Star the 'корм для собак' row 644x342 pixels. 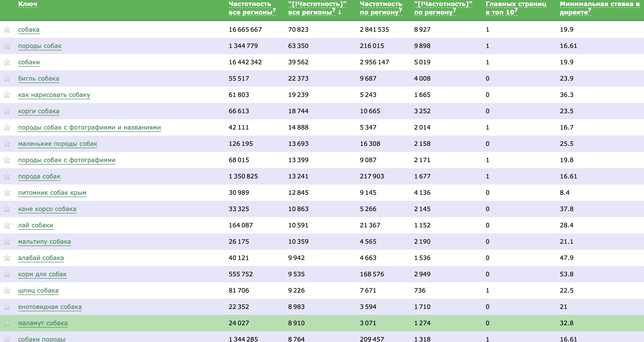pyautogui.click(x=7, y=274)
